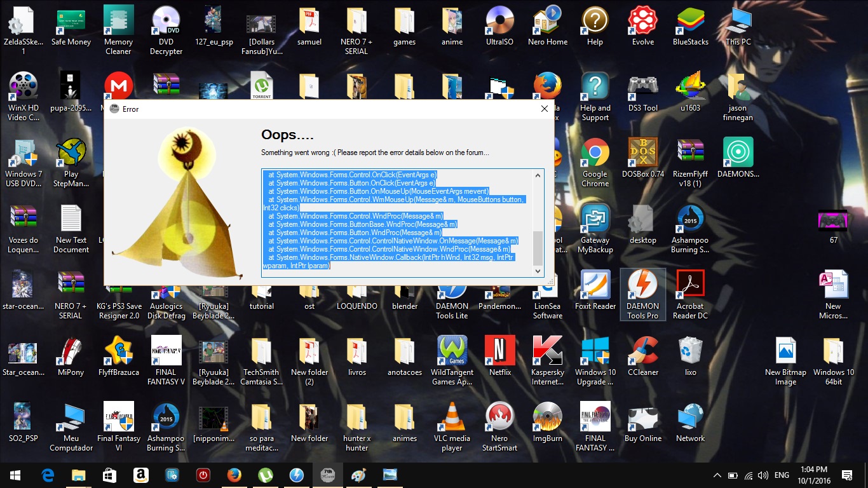Select the LionSea Software desktop icon
Viewport: 868px width, 488px height.
548,301
